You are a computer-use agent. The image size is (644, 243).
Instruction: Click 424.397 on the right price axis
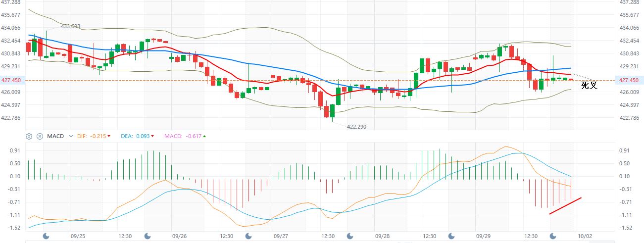pyautogui.click(x=628, y=105)
